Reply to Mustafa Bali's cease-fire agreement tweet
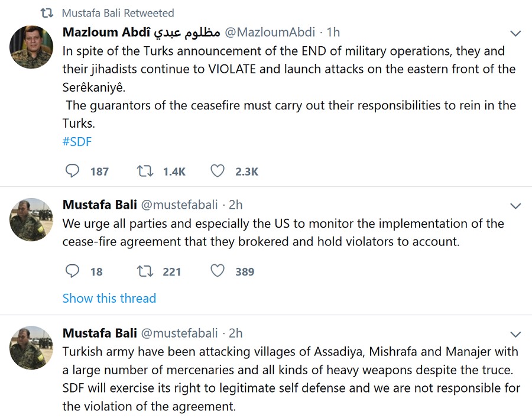 72,271
